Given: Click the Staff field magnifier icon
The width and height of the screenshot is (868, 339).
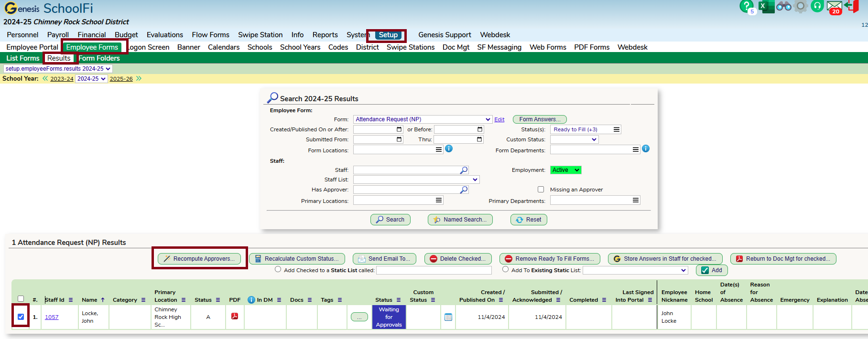Looking at the screenshot, I should tap(464, 170).
